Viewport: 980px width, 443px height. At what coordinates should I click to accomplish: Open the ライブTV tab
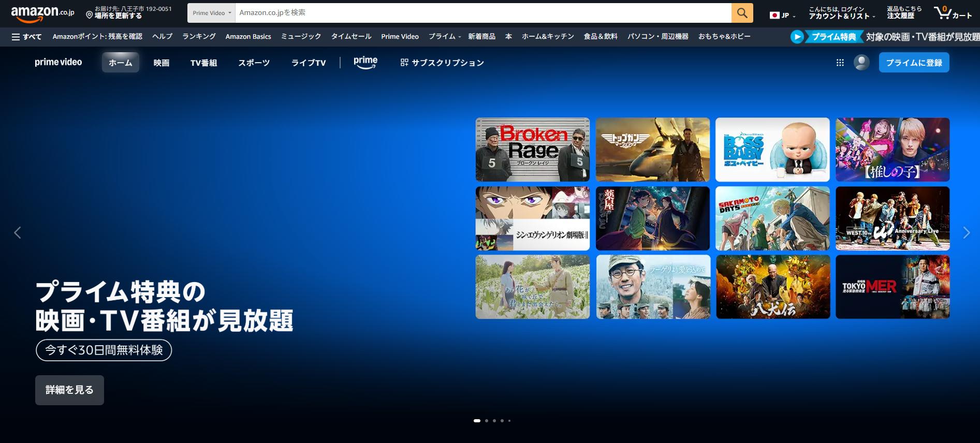309,63
